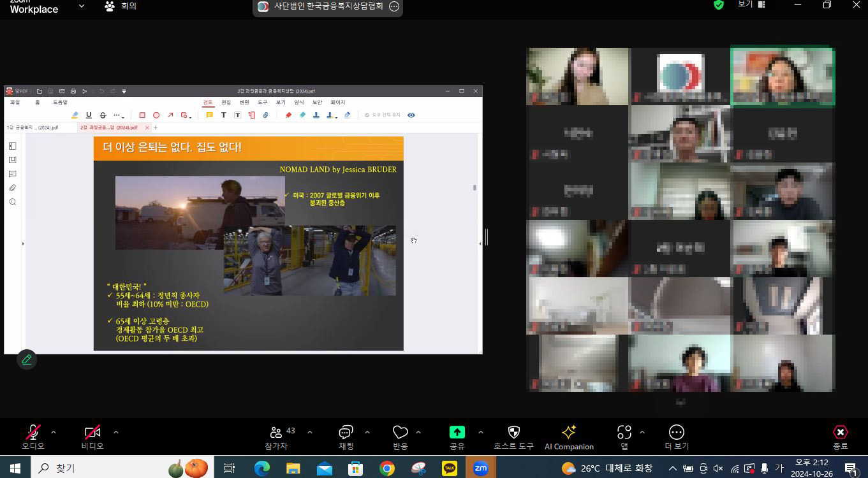Select the text callout tool
The width and height of the screenshot is (868, 478).
point(251,115)
